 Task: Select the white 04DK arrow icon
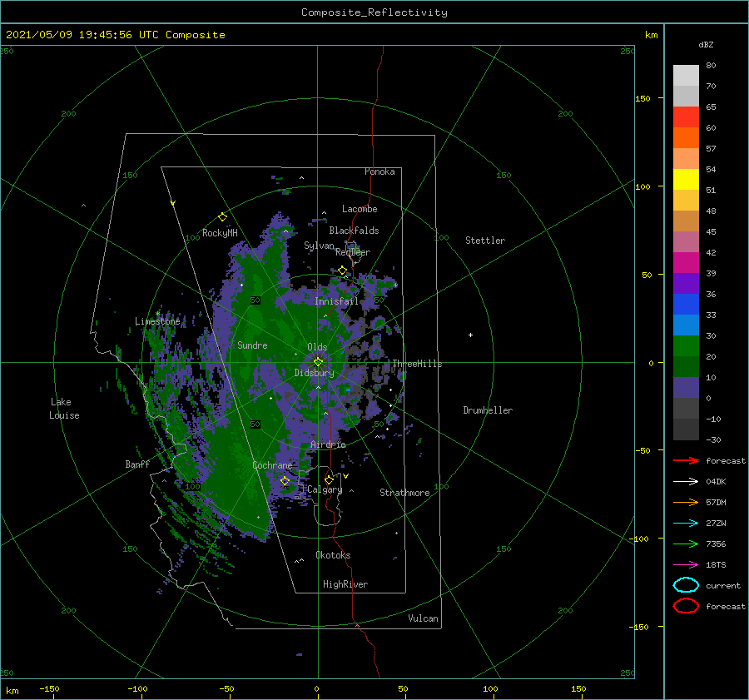point(686,482)
